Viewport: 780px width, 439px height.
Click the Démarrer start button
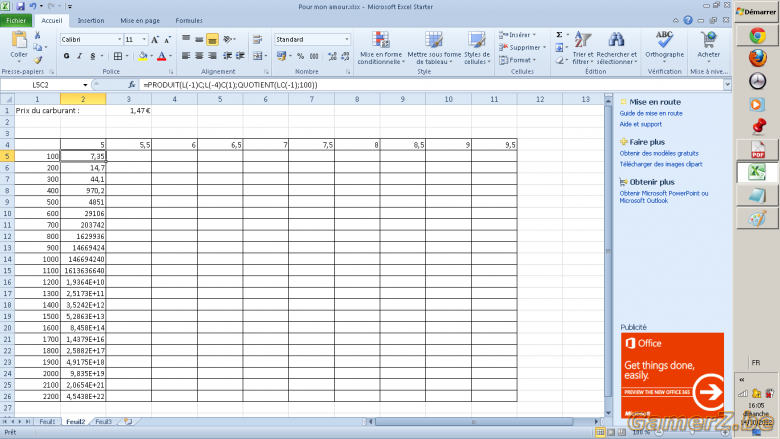coord(757,11)
